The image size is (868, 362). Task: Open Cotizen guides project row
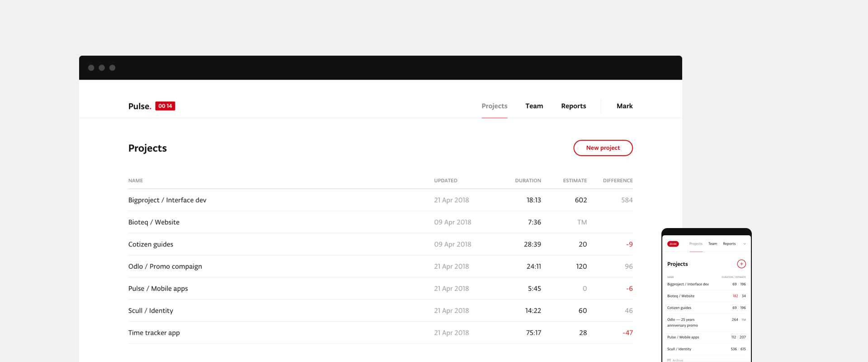pyautogui.click(x=151, y=244)
